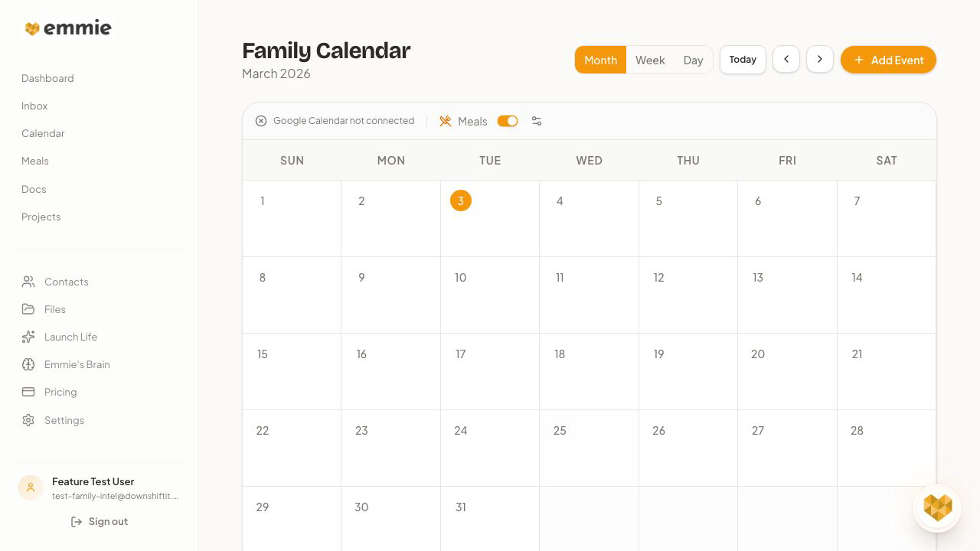Click the Today button
The height and width of the screenshot is (551, 980).
pos(742,59)
